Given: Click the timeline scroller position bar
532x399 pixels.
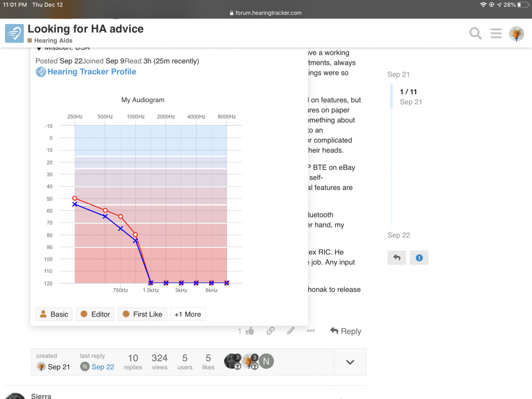Looking at the screenshot, I should click(x=392, y=96).
